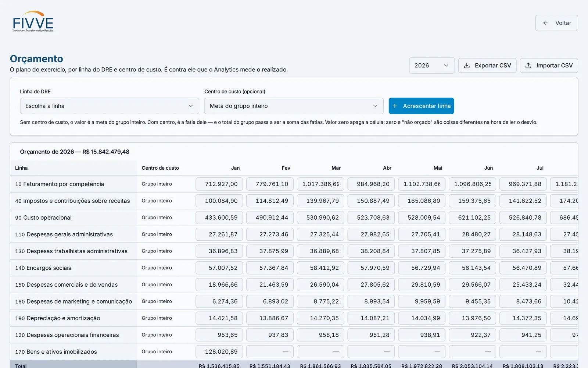The height and width of the screenshot is (368, 588).
Task: Click Grupo inteiro in Custo operacional row
Action: (157, 217)
